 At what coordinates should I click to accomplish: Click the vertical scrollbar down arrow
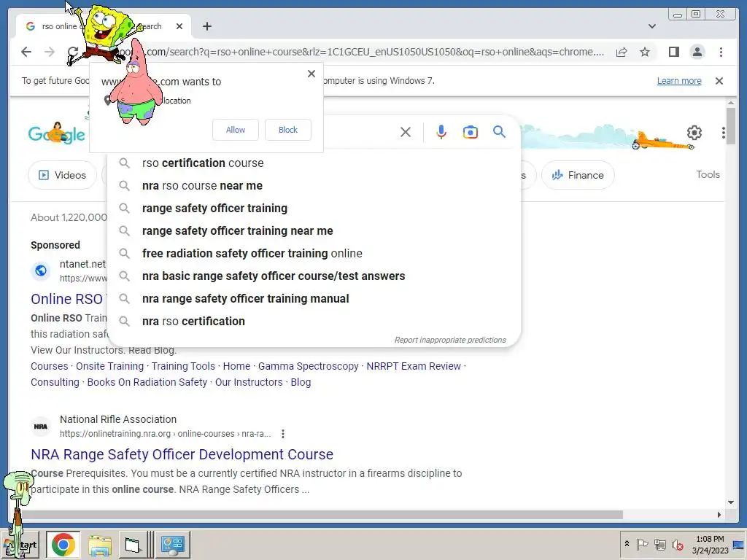coord(731,502)
